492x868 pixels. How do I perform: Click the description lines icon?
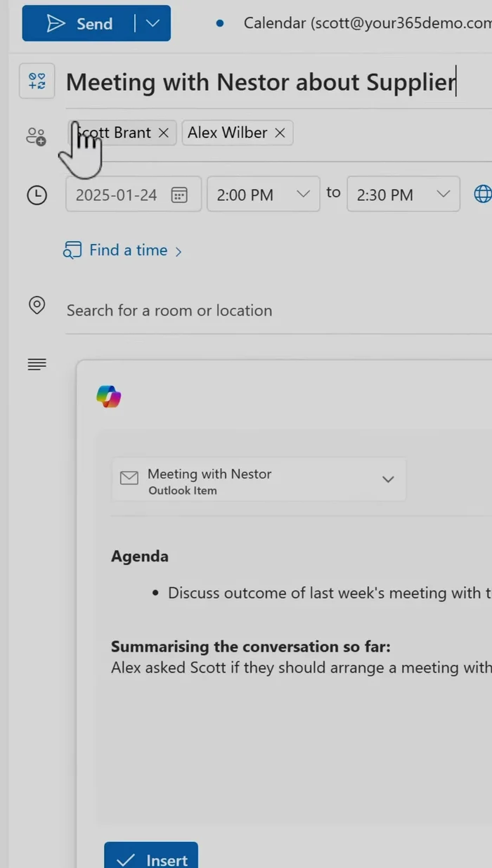(37, 364)
